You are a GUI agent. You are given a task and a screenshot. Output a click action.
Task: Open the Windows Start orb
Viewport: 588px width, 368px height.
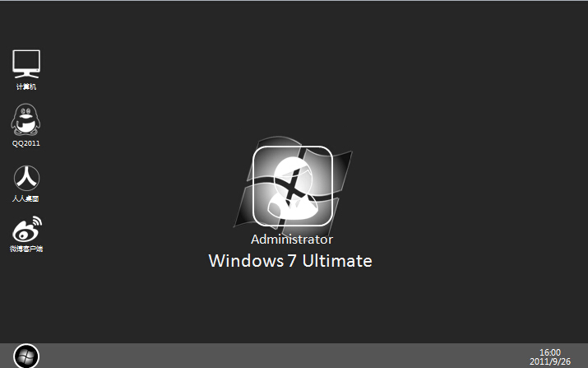26,356
